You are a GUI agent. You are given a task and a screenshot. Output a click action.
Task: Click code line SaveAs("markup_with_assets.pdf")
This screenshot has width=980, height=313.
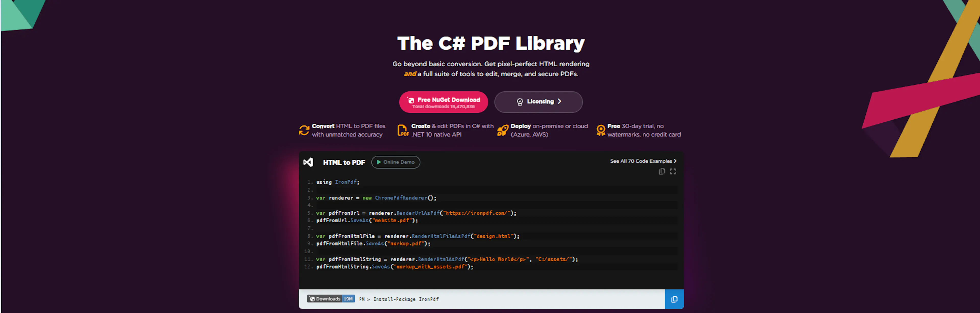pos(395,267)
